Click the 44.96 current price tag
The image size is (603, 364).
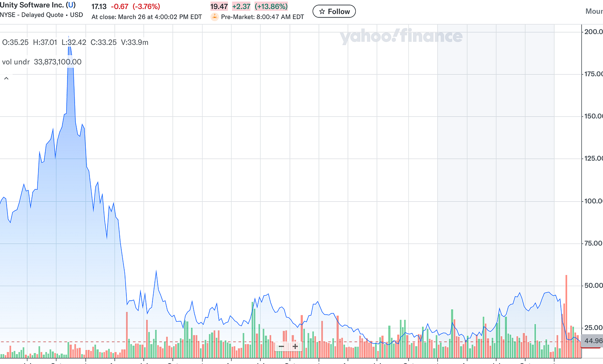point(592,341)
